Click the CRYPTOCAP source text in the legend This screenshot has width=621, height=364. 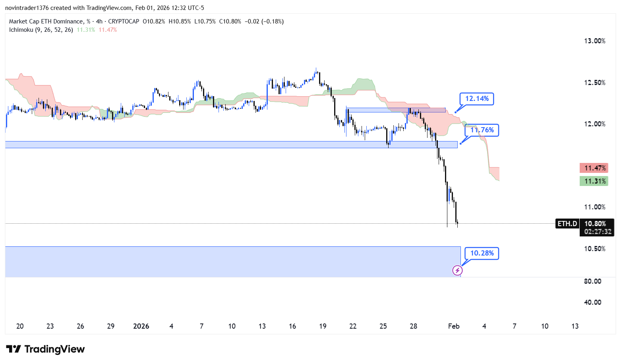coord(124,21)
